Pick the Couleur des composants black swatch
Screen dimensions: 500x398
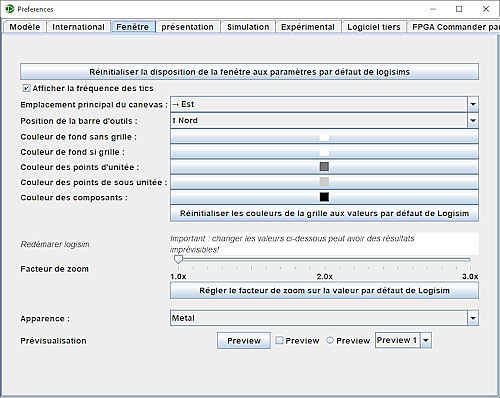(324, 197)
